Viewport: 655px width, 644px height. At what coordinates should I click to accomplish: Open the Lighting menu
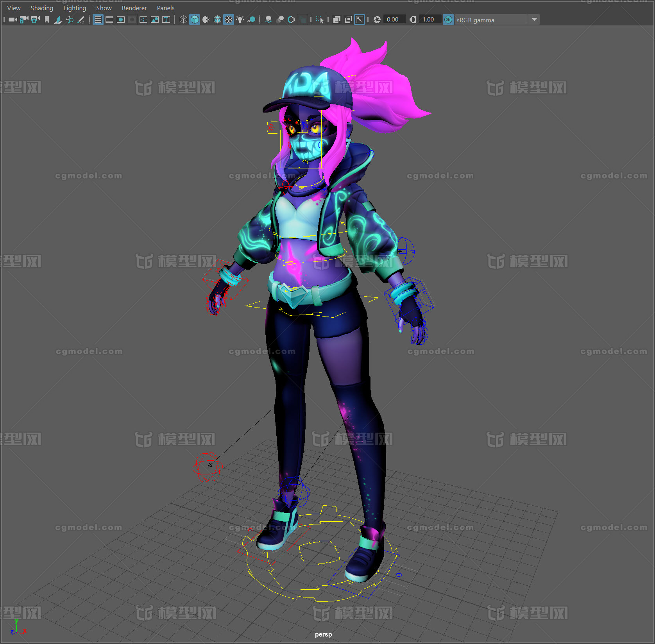[x=75, y=8]
